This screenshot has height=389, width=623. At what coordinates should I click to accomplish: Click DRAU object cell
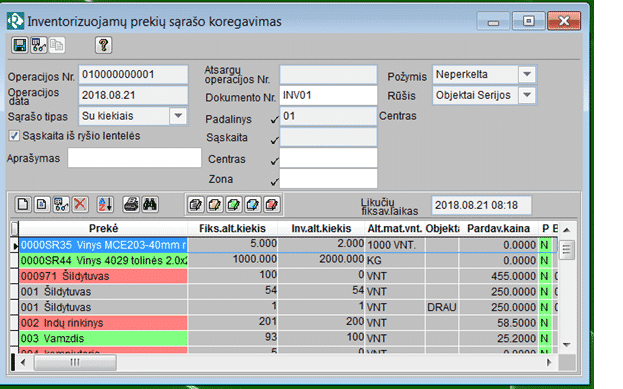(442, 308)
